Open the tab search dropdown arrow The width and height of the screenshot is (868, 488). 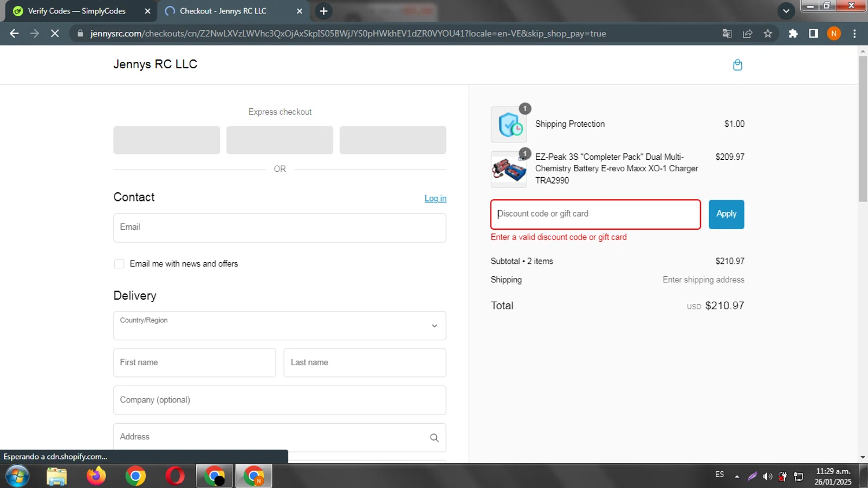786,11
